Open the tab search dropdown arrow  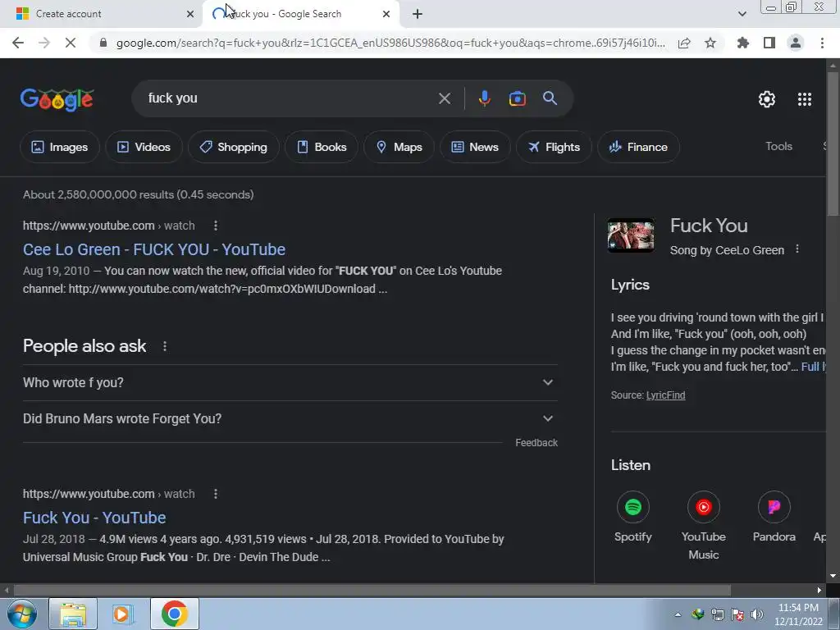pyautogui.click(x=742, y=14)
